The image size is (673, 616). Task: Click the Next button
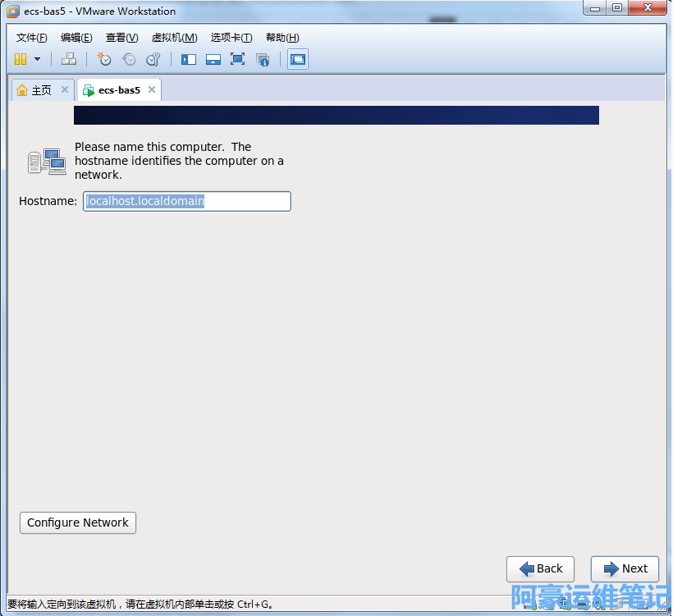tap(625, 568)
